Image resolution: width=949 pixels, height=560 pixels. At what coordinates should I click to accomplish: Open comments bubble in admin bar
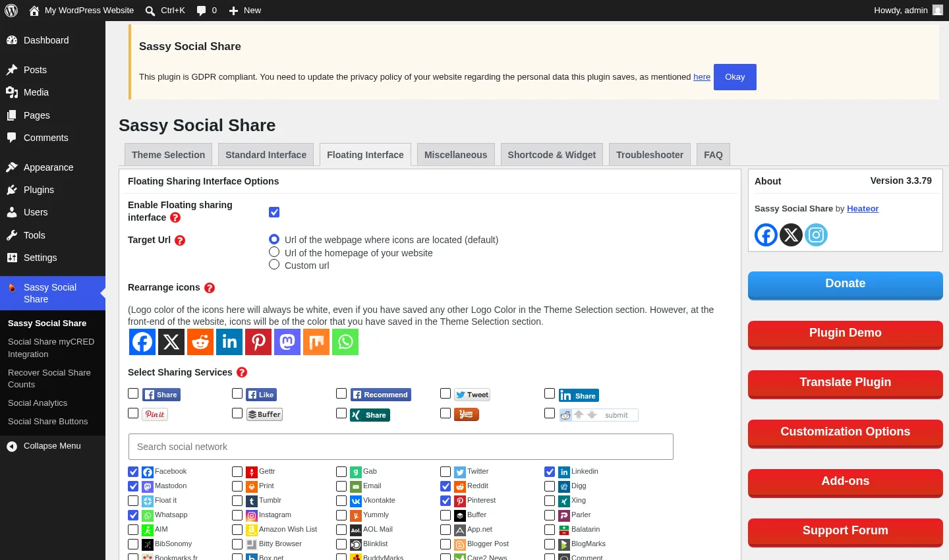pyautogui.click(x=207, y=11)
